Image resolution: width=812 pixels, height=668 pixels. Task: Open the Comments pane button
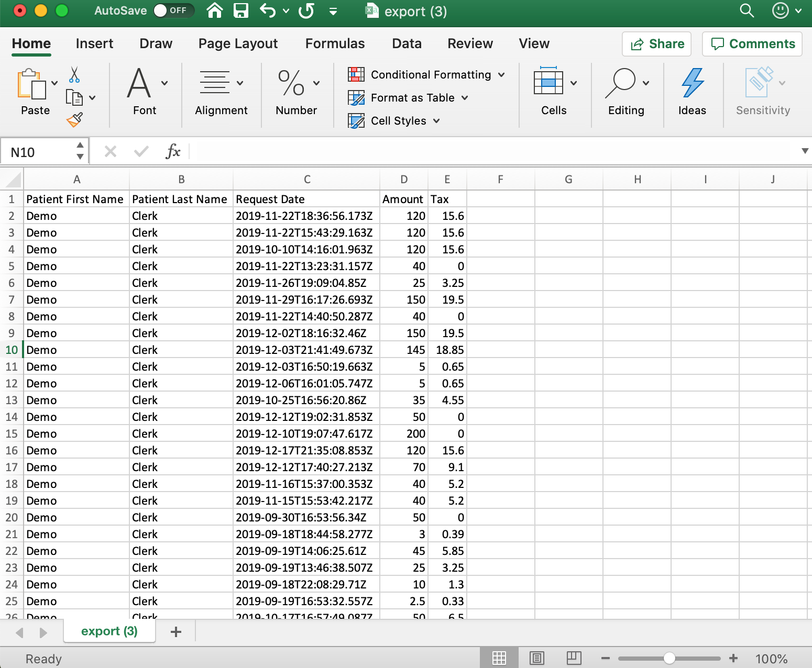click(752, 44)
